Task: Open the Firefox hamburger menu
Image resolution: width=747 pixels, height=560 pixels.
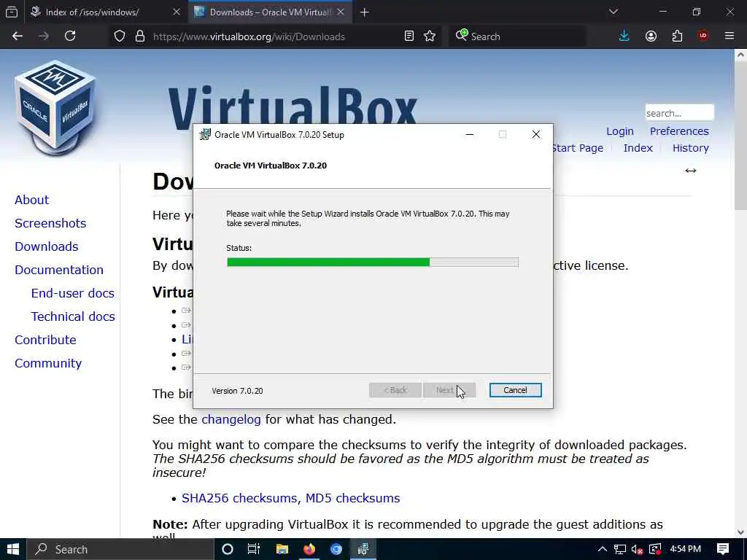Action: (x=729, y=36)
